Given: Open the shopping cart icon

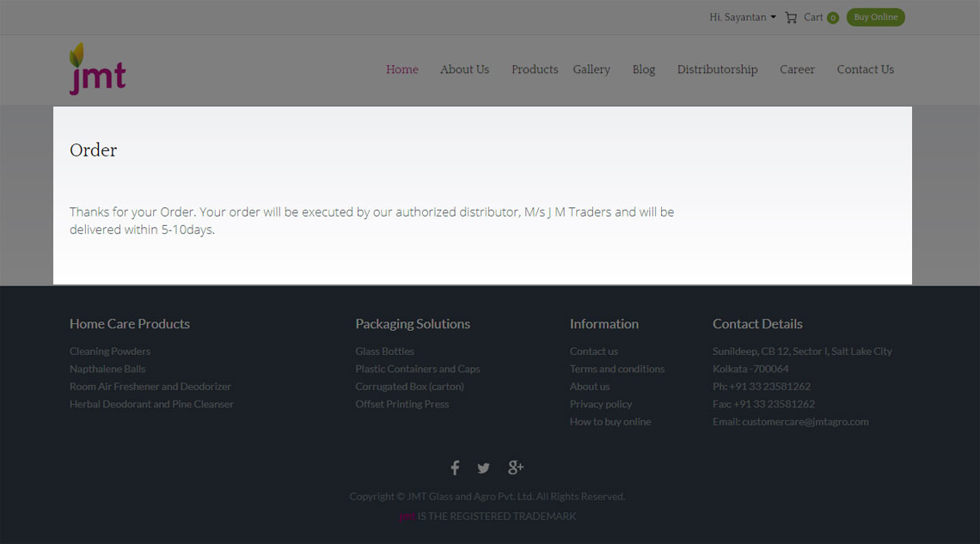Looking at the screenshot, I should [x=791, y=17].
